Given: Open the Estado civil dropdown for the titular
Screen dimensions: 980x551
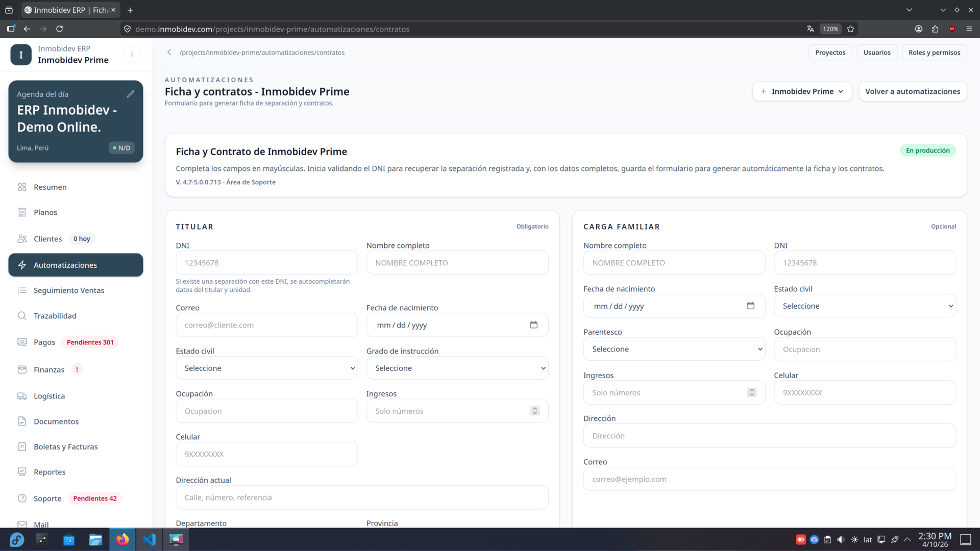Looking at the screenshot, I should coord(266,368).
